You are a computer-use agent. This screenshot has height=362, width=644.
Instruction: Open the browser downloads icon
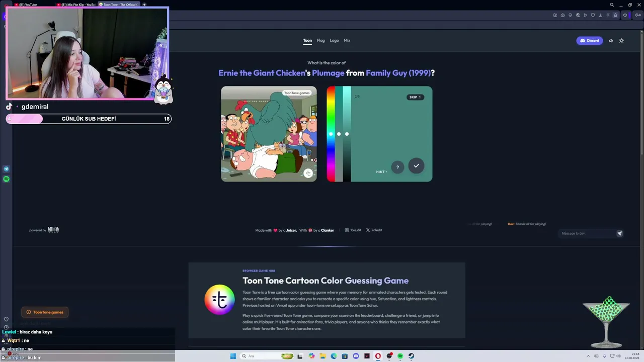(600, 15)
